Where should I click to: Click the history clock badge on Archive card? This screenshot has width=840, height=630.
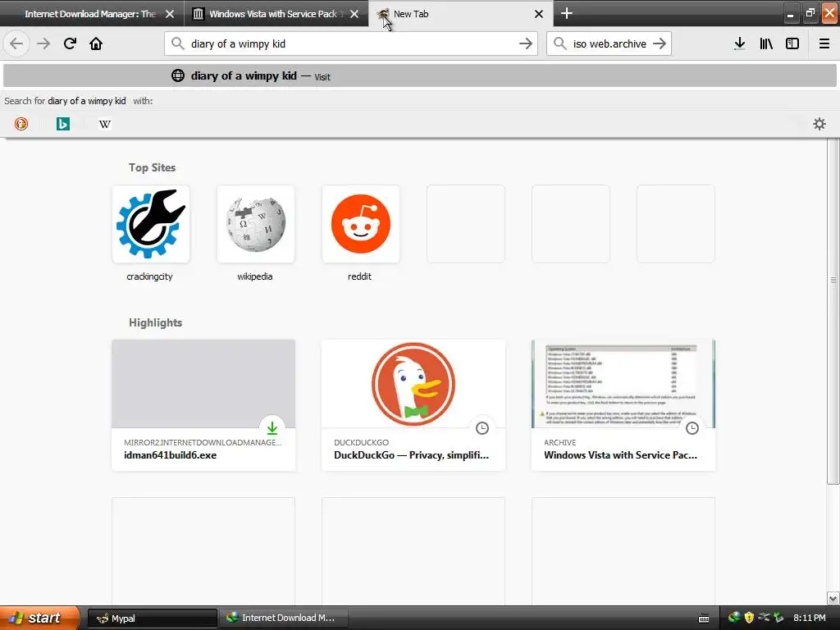click(x=692, y=428)
